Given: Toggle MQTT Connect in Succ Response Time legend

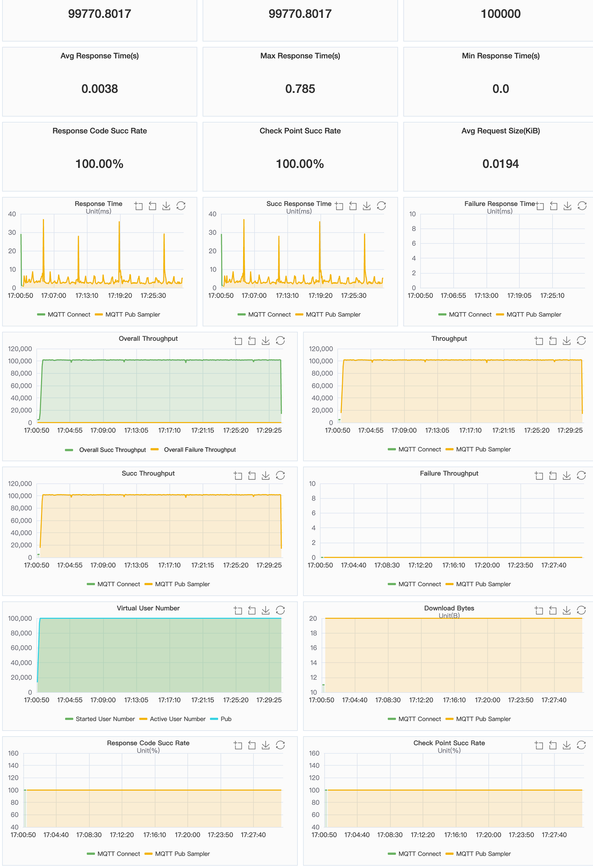Looking at the screenshot, I should pyautogui.click(x=264, y=314).
